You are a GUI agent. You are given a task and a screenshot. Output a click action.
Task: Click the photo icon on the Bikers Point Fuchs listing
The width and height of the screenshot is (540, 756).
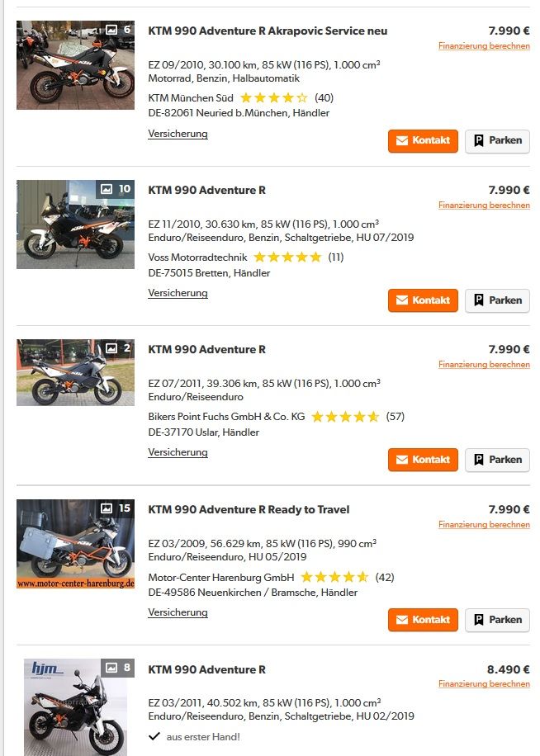point(111,348)
